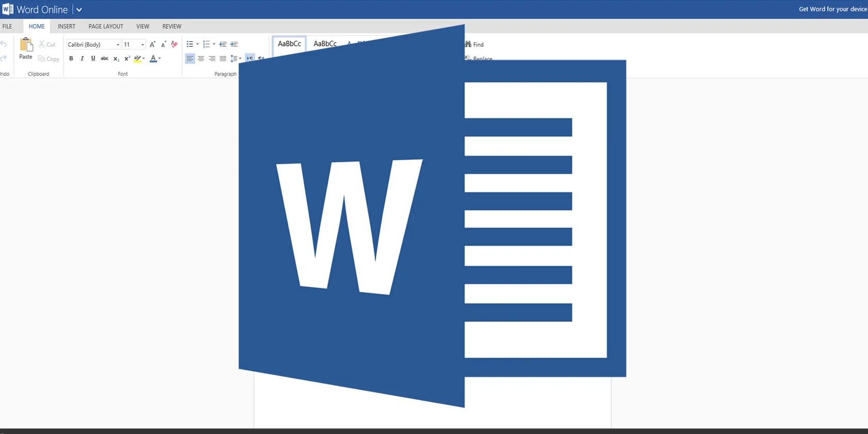Click the Word Online app logo icon
This screenshot has width=868, height=434.
point(8,9)
